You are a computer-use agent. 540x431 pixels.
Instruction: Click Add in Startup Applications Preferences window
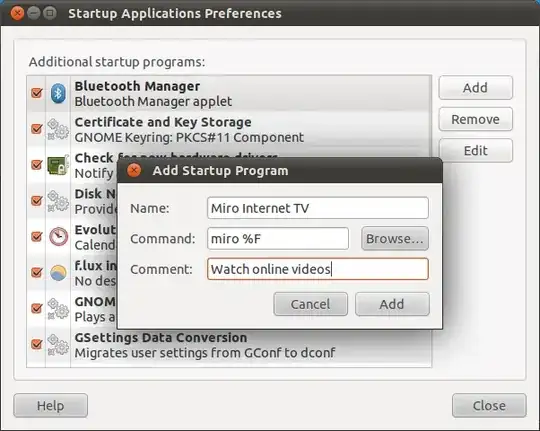(x=475, y=88)
